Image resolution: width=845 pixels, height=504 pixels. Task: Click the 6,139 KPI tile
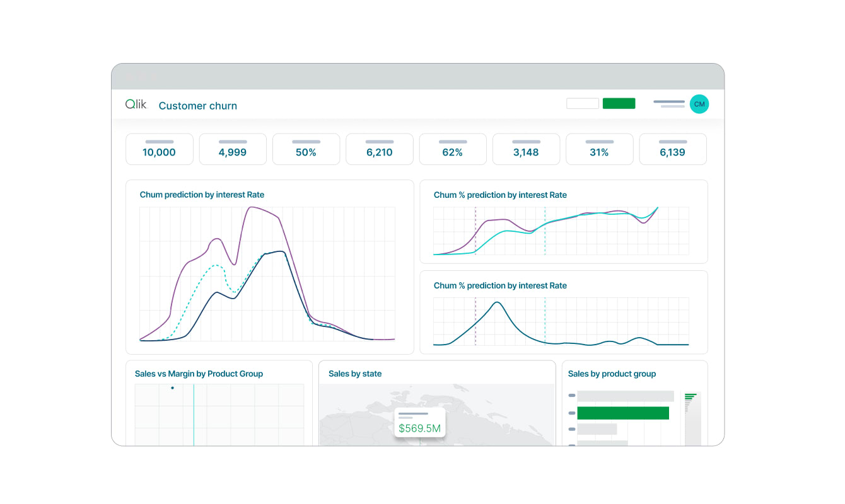672,149
